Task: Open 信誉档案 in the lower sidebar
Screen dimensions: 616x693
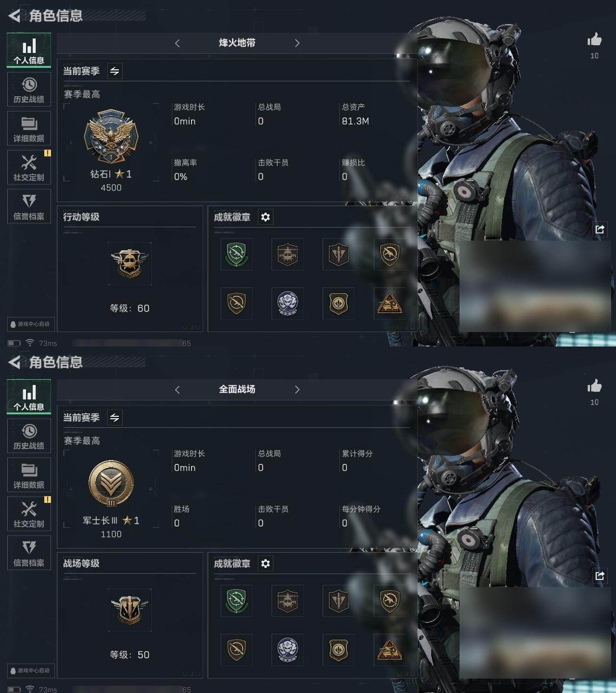Action: [29, 553]
